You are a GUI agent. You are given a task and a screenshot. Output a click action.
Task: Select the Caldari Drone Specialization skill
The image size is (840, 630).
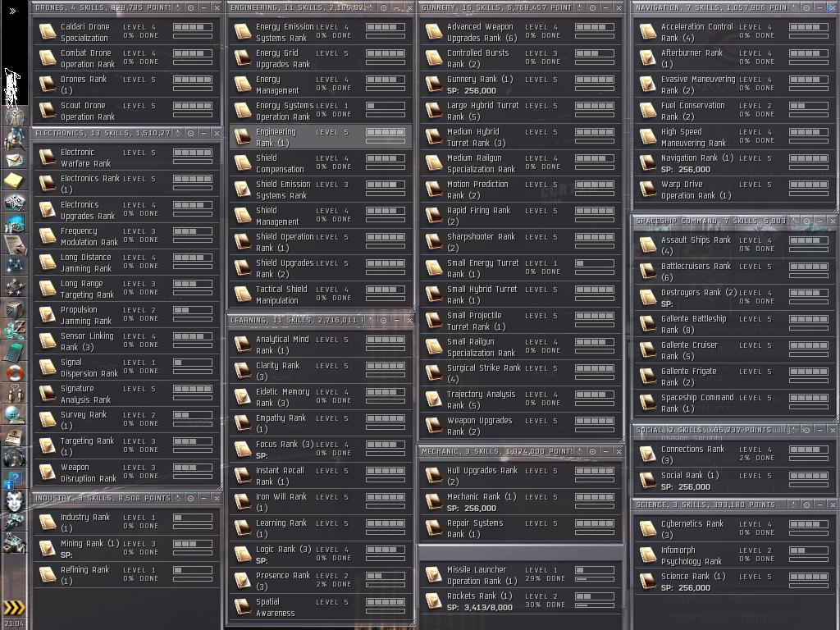(x=126, y=32)
